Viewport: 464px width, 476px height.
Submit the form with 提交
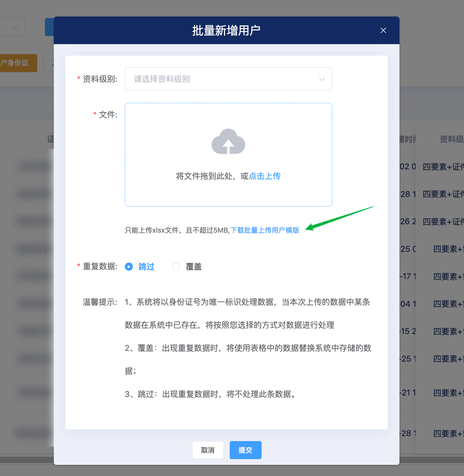coord(245,450)
